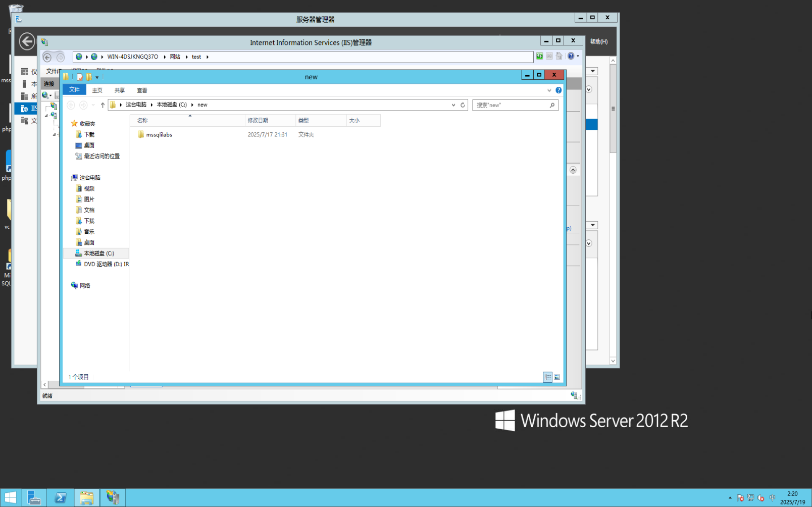This screenshot has width=812, height=507.
Task: Click the Chinese input indicator in system tray
Action: [x=772, y=497]
